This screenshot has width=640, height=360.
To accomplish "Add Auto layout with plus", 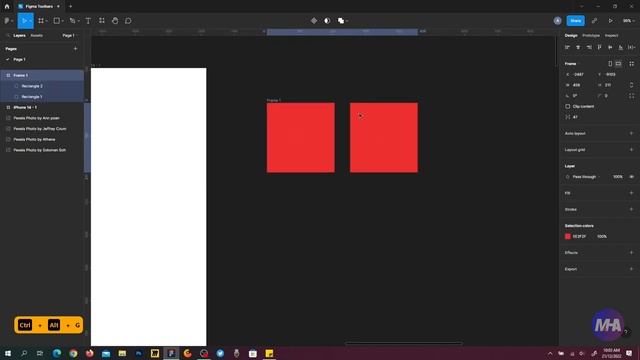I will [631, 133].
